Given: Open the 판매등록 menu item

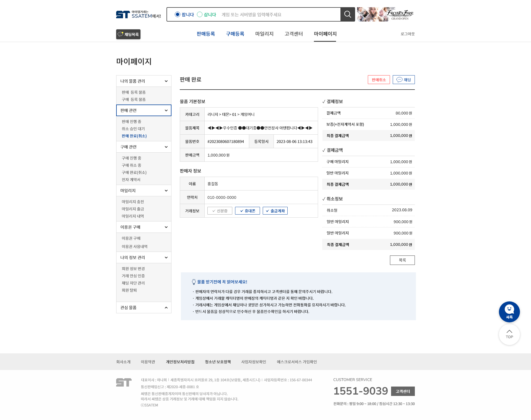Looking at the screenshot, I should 206,34.
